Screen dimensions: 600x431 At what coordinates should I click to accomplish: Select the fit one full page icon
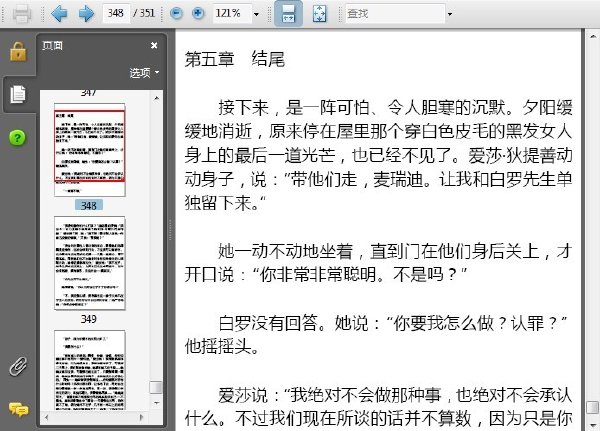pos(320,13)
